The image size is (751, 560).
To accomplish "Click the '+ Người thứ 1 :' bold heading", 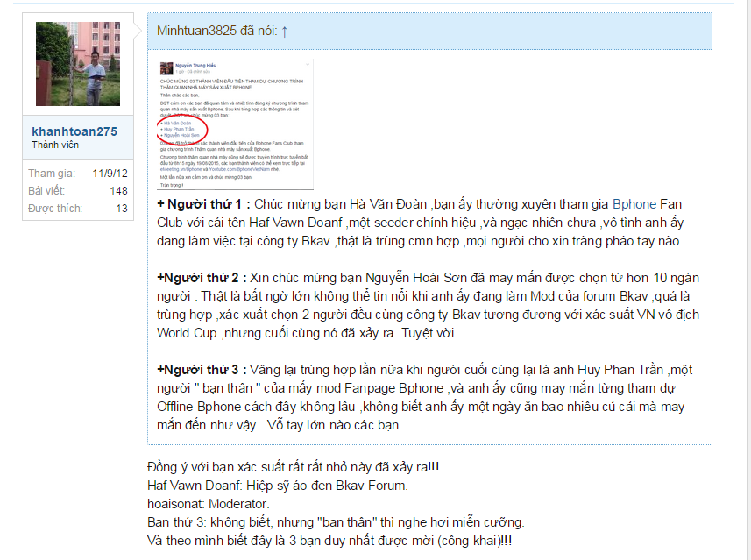I will coord(203,204).
